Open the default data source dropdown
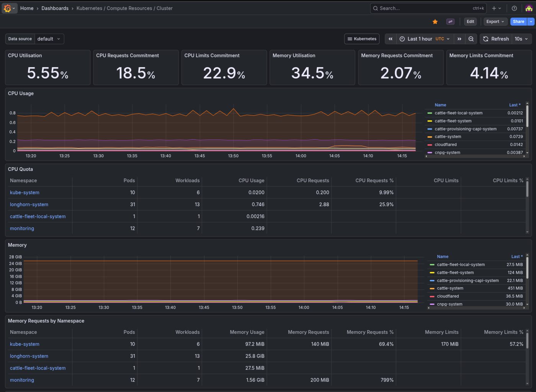This screenshot has height=392, width=536. pyautogui.click(x=49, y=39)
